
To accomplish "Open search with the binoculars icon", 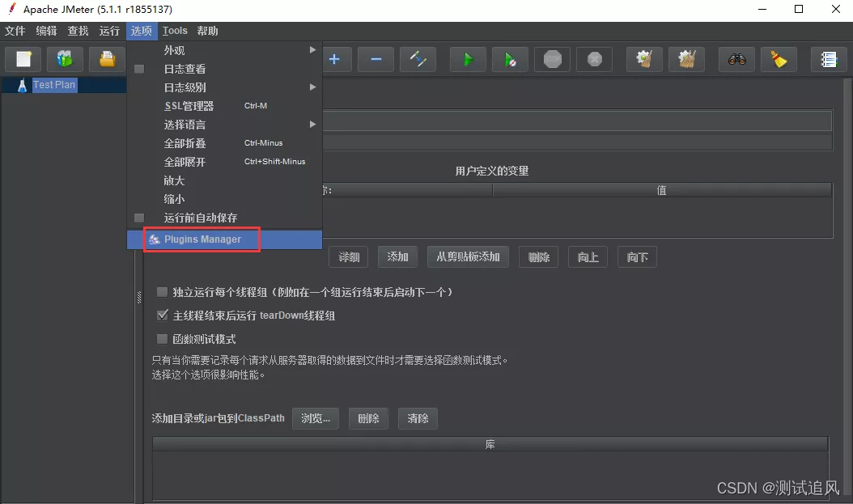I will click(736, 59).
